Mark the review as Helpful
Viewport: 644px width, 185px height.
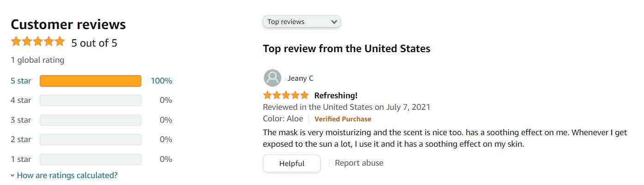click(292, 163)
